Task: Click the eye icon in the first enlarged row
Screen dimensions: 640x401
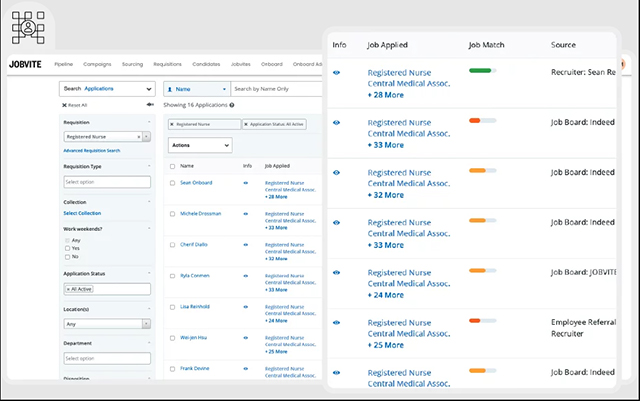Action: point(336,73)
